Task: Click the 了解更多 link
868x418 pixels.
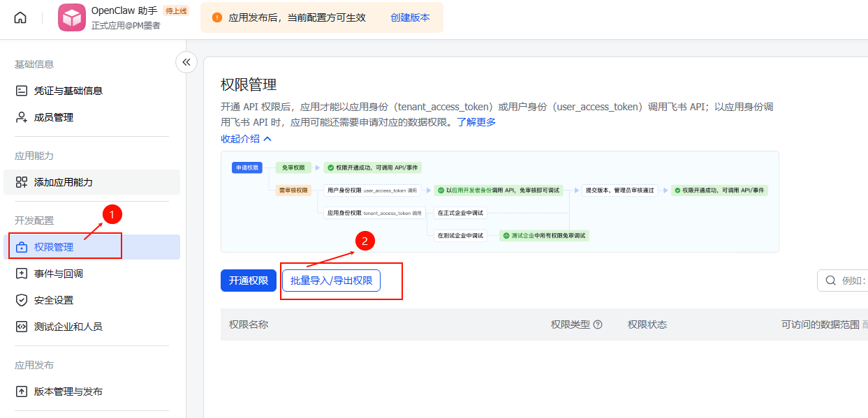Action: pos(476,122)
